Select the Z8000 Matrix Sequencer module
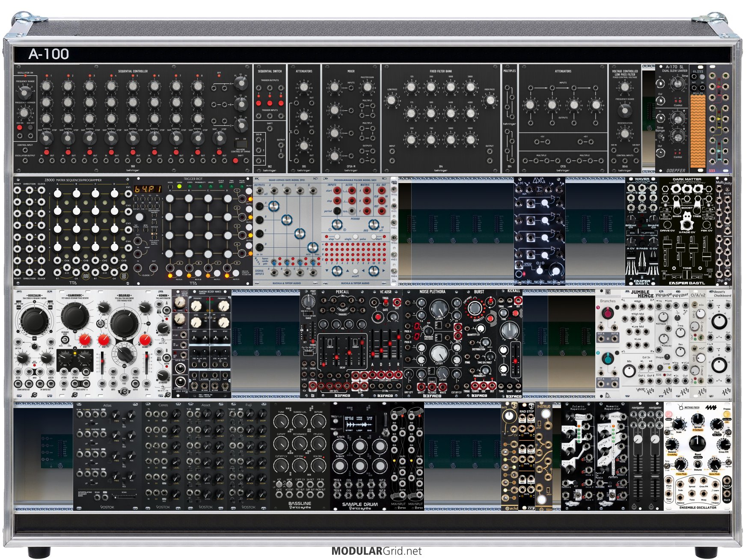 (x=73, y=231)
